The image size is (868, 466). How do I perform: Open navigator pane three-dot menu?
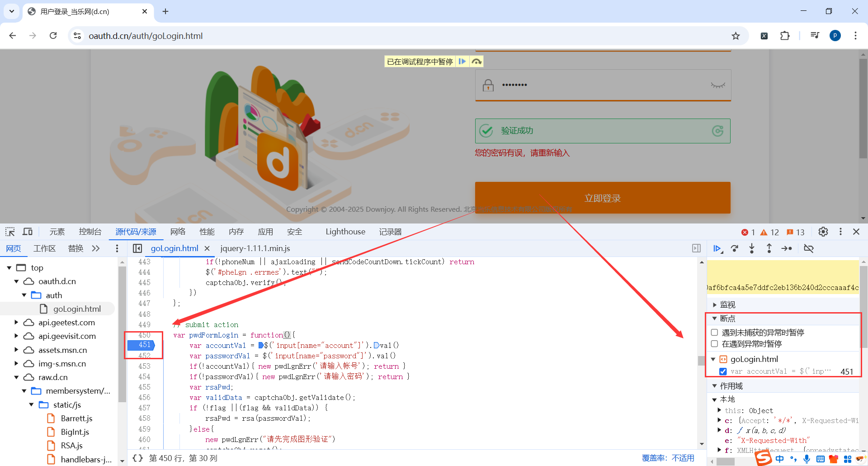117,248
